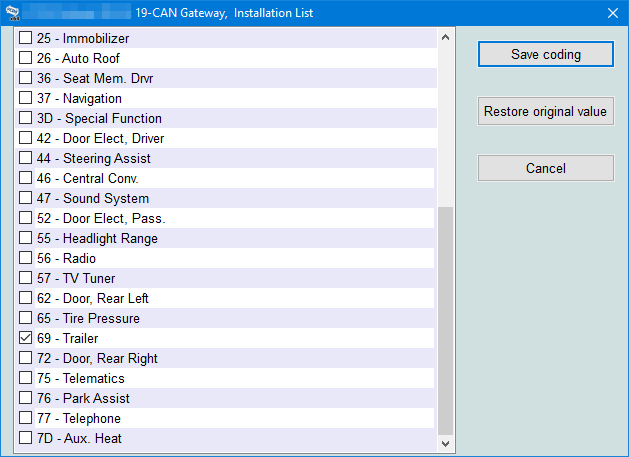
Task: Tick 76 - Park Assist checkbox
Action: pos(25,398)
